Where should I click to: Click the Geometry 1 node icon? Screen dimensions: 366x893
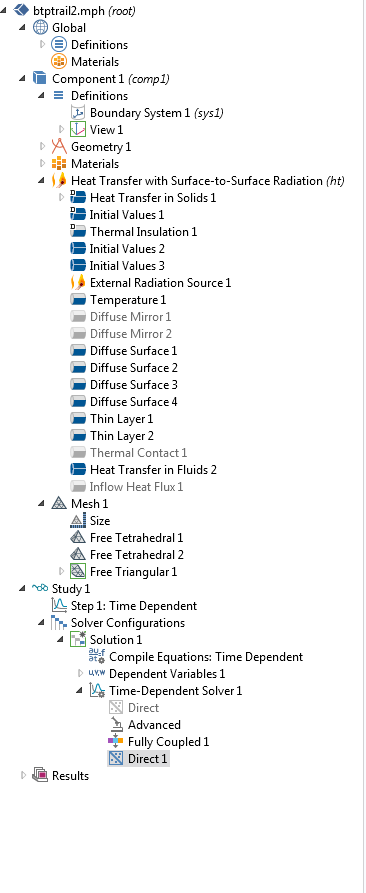(59, 146)
